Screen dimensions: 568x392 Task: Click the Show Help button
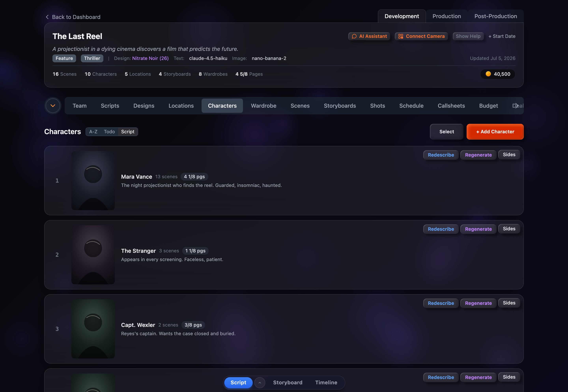(468, 36)
